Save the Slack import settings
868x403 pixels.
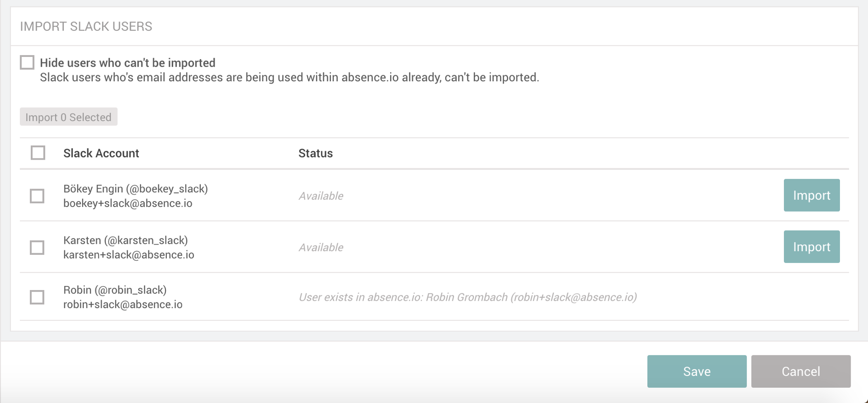(696, 371)
